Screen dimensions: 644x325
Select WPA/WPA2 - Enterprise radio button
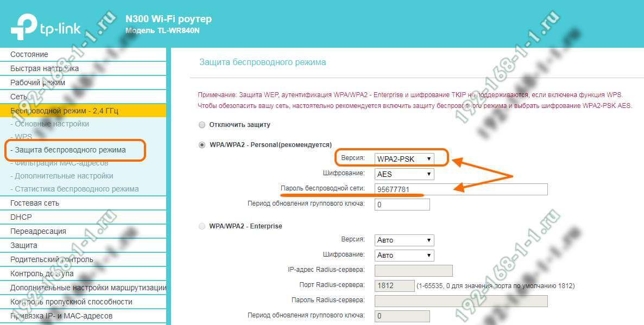pyautogui.click(x=201, y=226)
